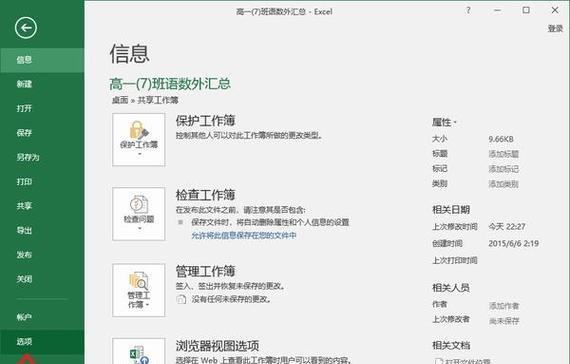This screenshot has height=364, width=570.
Task: Open the 共享 page
Action: pyautogui.click(x=42, y=206)
